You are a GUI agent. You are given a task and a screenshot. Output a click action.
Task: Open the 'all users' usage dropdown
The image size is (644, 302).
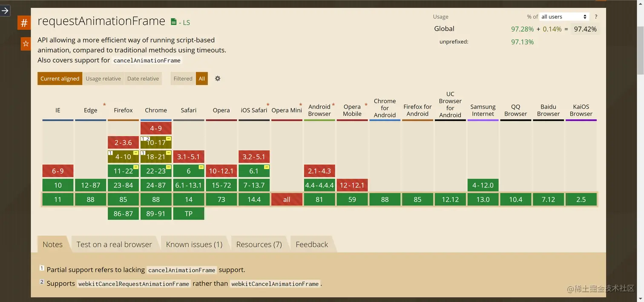click(x=564, y=17)
